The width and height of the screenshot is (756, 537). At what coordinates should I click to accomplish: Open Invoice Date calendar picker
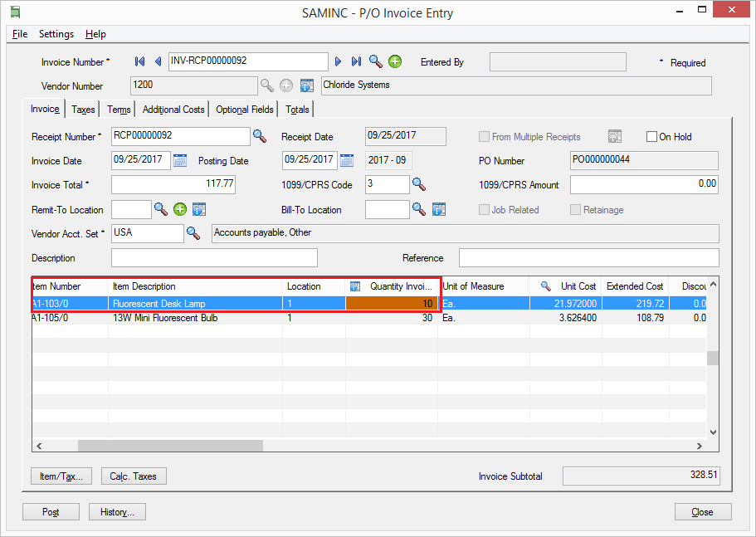tap(180, 160)
